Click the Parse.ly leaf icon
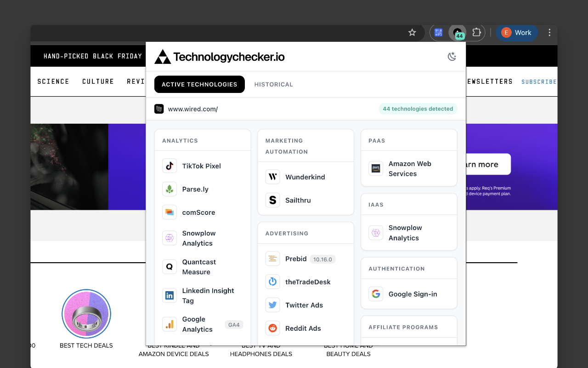Image resolution: width=588 pixels, height=368 pixels. click(170, 189)
